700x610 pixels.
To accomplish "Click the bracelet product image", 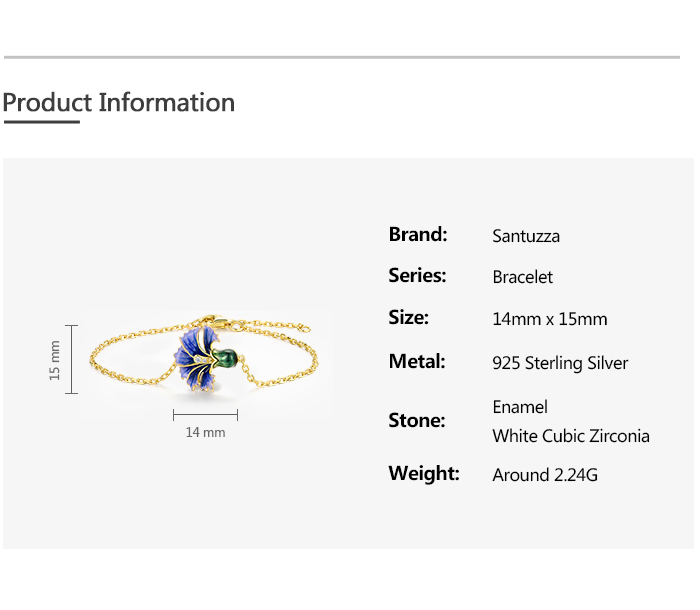I will (x=210, y=357).
